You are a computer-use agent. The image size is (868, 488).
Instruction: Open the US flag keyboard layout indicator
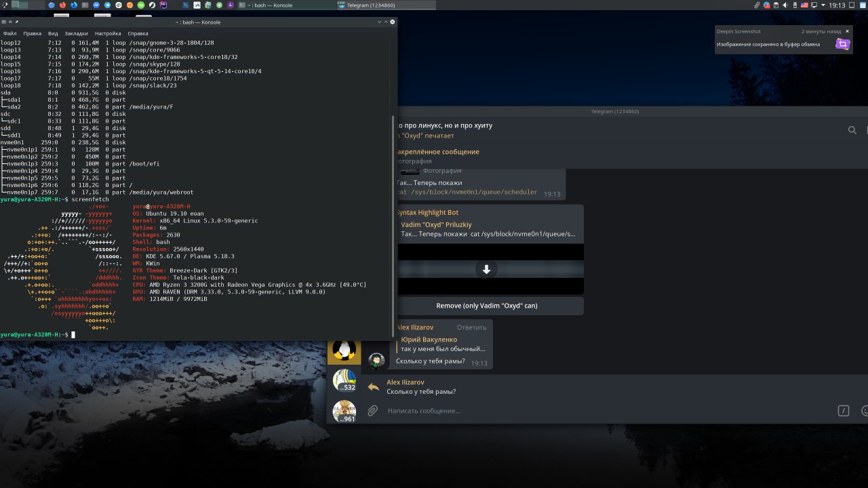pyautogui.click(x=804, y=5)
